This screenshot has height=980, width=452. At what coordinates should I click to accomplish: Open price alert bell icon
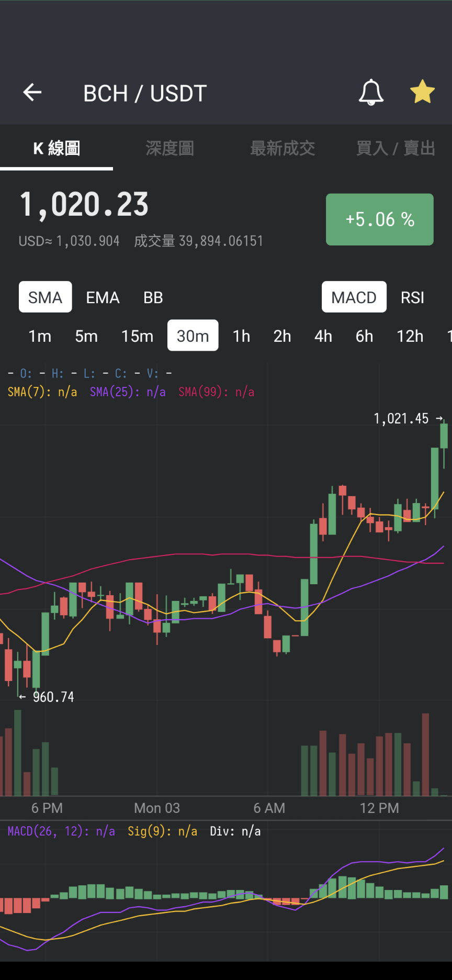[x=371, y=93]
